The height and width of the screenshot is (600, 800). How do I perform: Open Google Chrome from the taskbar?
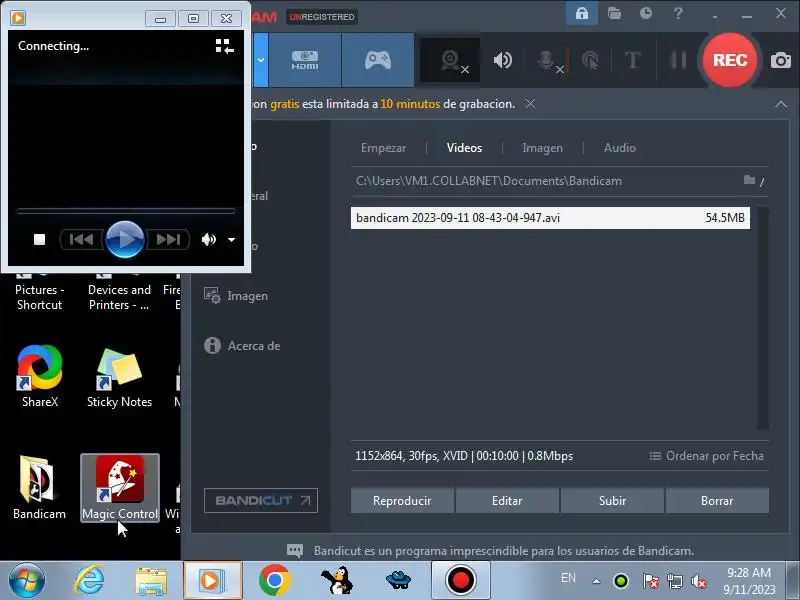[x=274, y=581]
